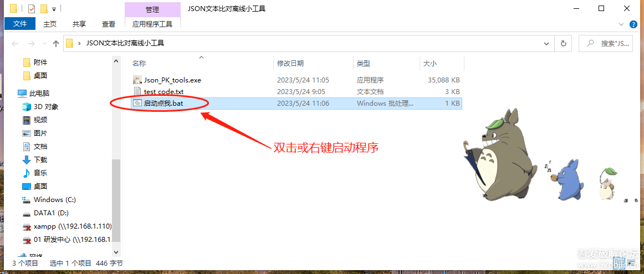Image resolution: width=644 pixels, height=274 pixels.
Task: Open the top 桌面 folder in navigation pane
Action: tap(40, 75)
